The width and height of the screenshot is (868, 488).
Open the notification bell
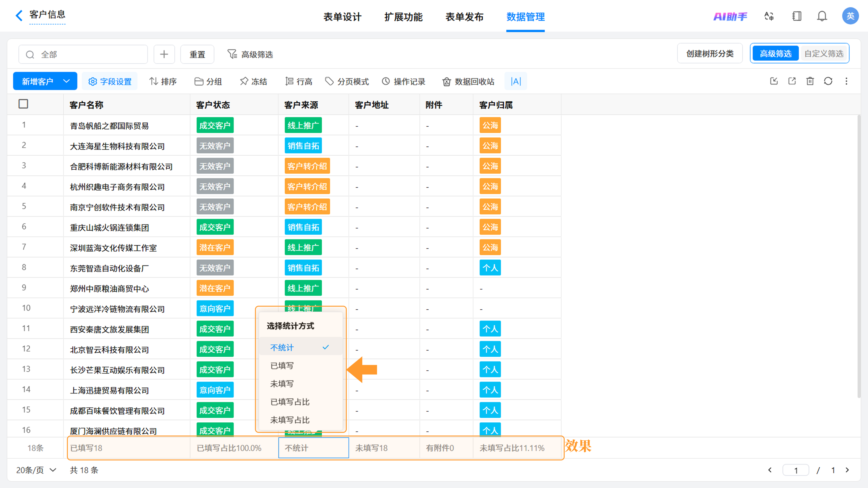822,16
